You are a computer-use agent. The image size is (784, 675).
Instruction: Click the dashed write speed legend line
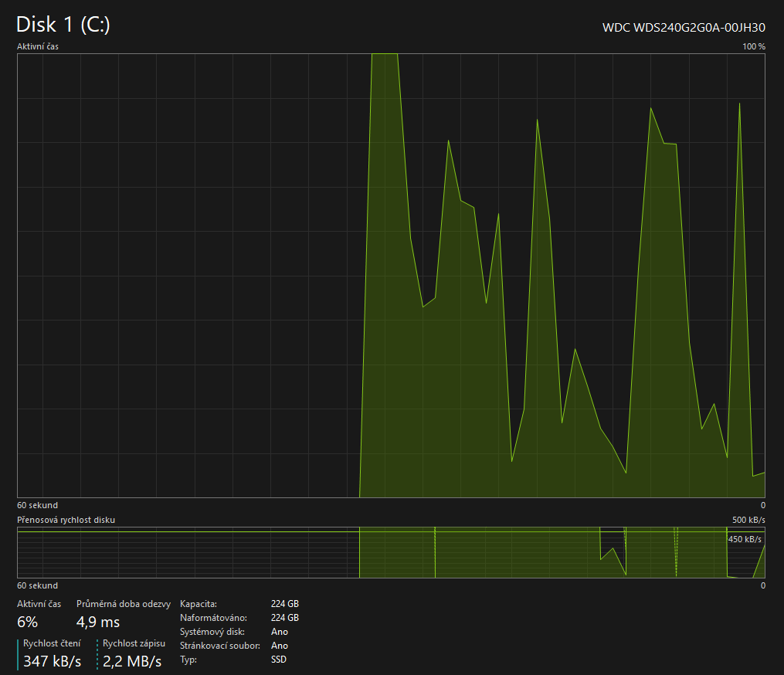98,653
